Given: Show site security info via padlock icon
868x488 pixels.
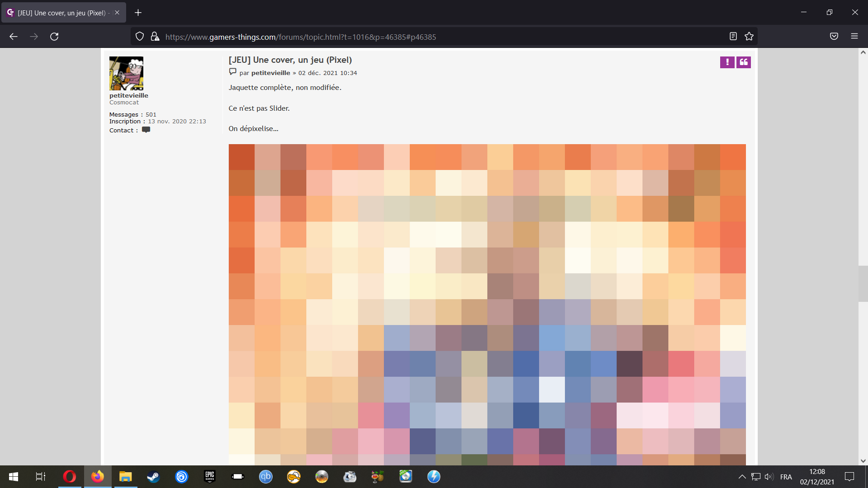Looking at the screenshot, I should pyautogui.click(x=155, y=37).
